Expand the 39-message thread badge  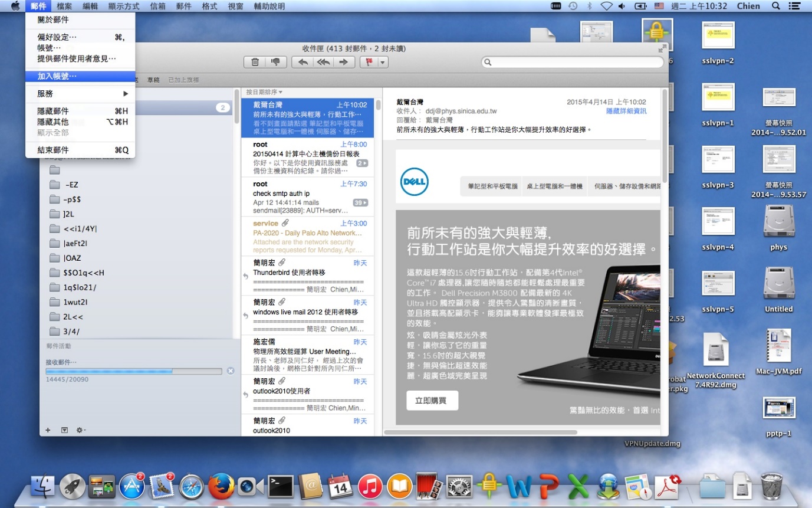[x=360, y=202]
